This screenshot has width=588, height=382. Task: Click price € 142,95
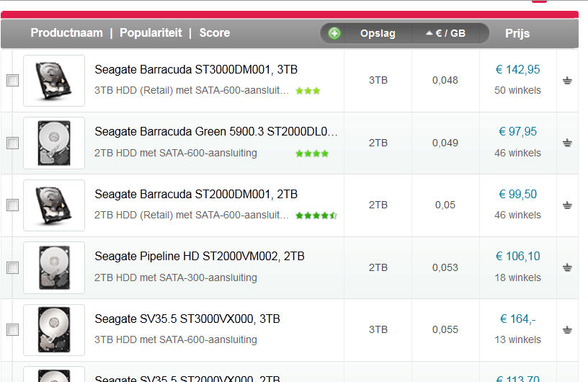(x=517, y=69)
